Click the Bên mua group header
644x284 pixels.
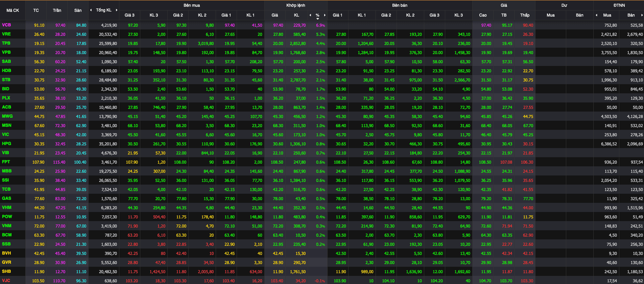point(192,5)
